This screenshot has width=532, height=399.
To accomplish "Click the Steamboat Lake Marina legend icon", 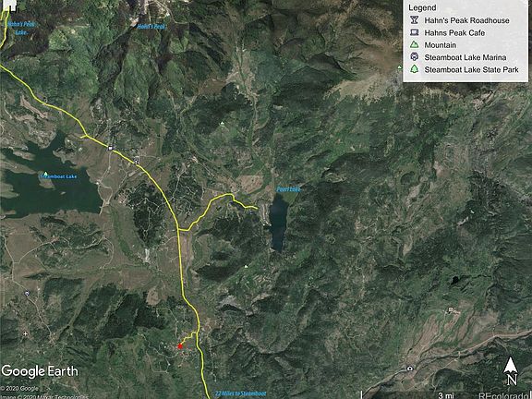I will point(414,57).
